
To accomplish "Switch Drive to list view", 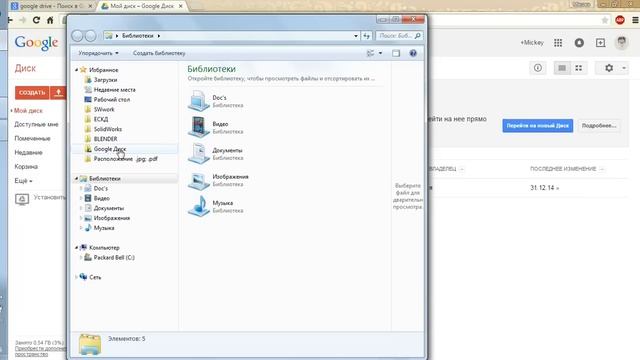I will (562, 68).
